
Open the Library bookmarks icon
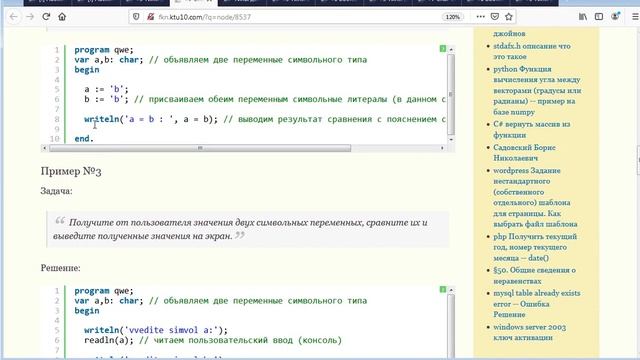point(583,17)
